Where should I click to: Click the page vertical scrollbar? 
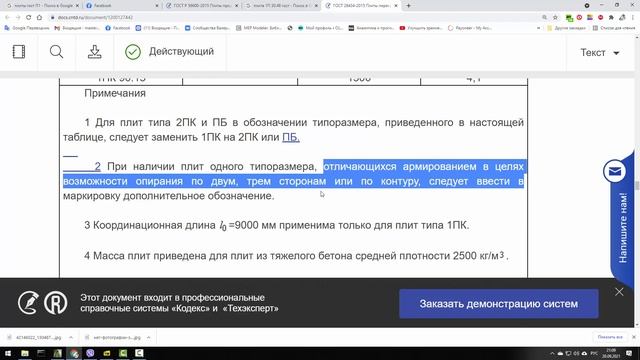[637, 185]
